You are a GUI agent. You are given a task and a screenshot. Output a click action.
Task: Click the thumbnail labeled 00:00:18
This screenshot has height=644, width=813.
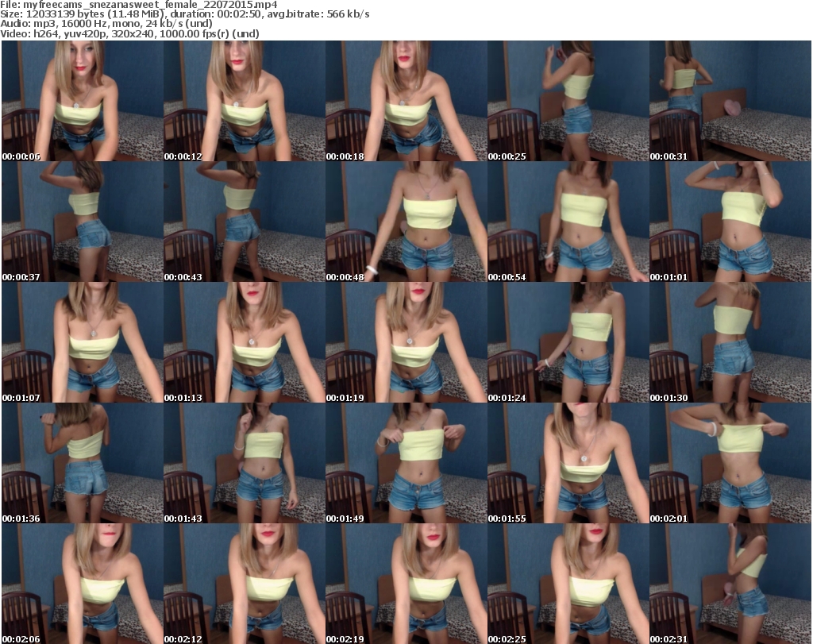pos(406,101)
